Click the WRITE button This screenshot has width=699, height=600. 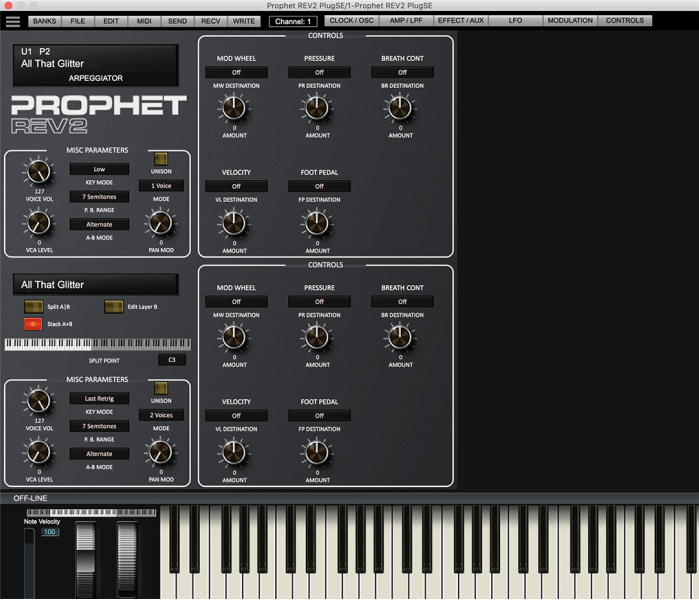point(244,21)
